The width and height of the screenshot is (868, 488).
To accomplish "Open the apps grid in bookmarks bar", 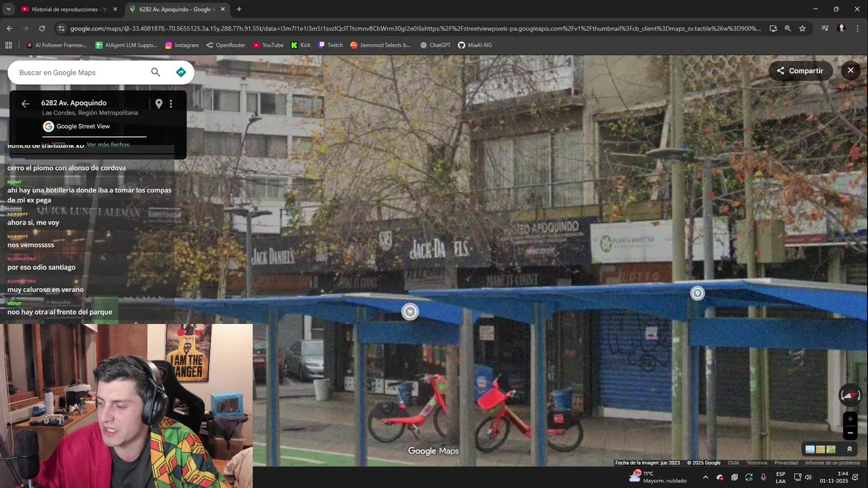I will point(9,45).
